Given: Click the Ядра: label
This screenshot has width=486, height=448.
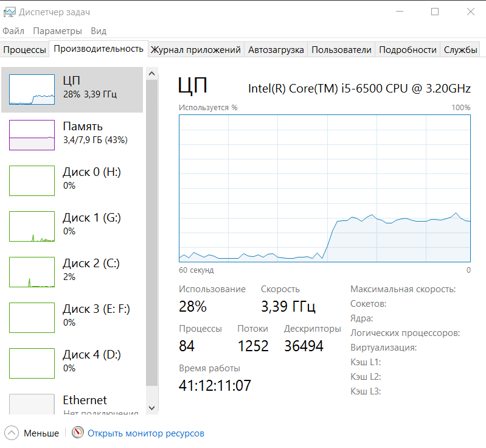Looking at the screenshot, I should tap(362, 318).
